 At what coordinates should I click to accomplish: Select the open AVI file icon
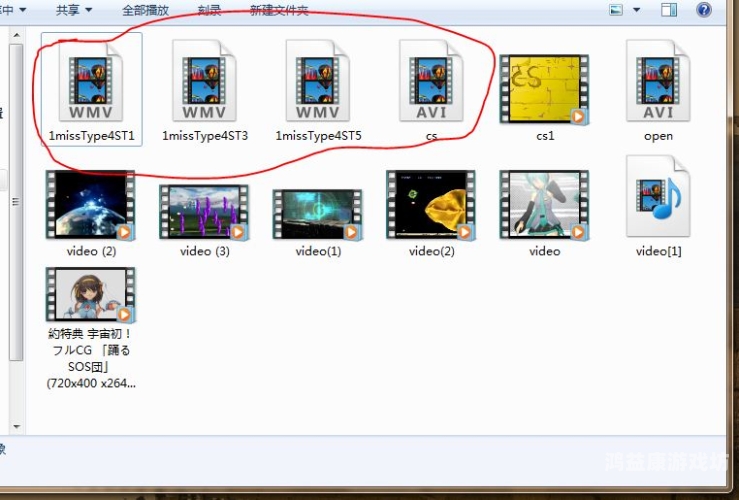tap(658, 81)
